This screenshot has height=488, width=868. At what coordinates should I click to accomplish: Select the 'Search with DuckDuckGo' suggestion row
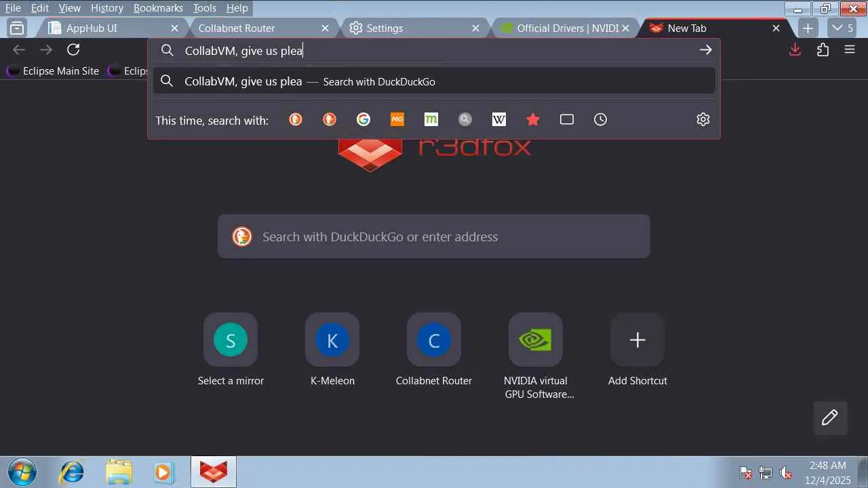point(434,81)
